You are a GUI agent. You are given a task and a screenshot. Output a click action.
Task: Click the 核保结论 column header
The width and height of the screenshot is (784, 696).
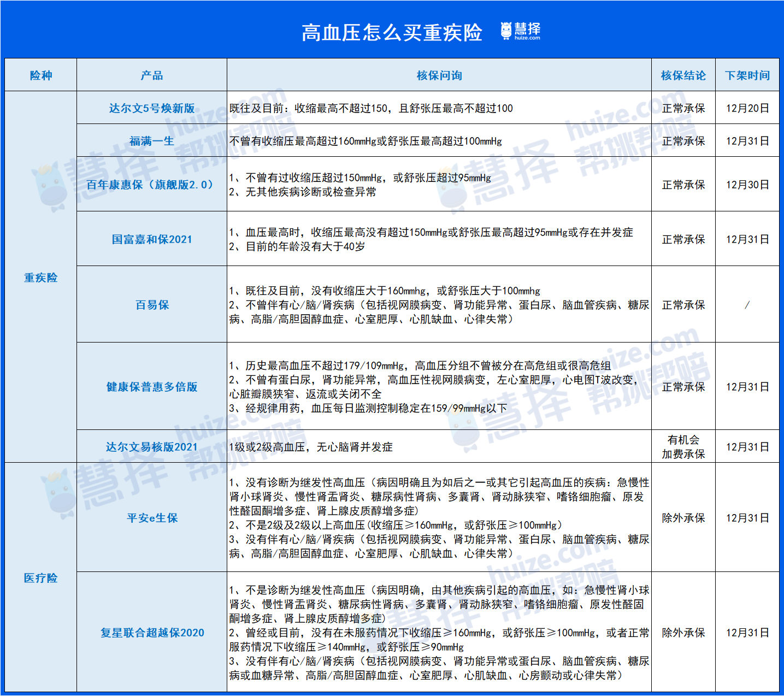tap(683, 75)
